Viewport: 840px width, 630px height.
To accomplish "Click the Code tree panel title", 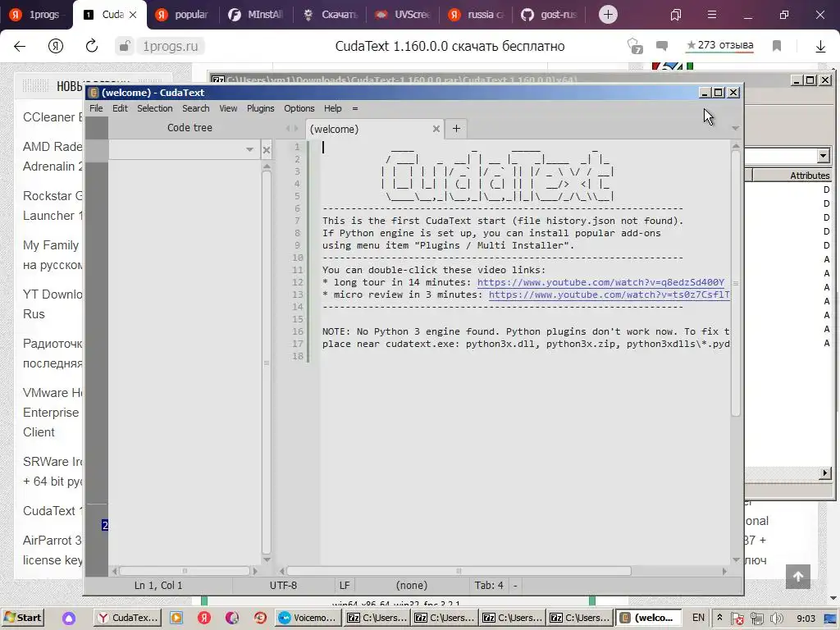I will [189, 127].
